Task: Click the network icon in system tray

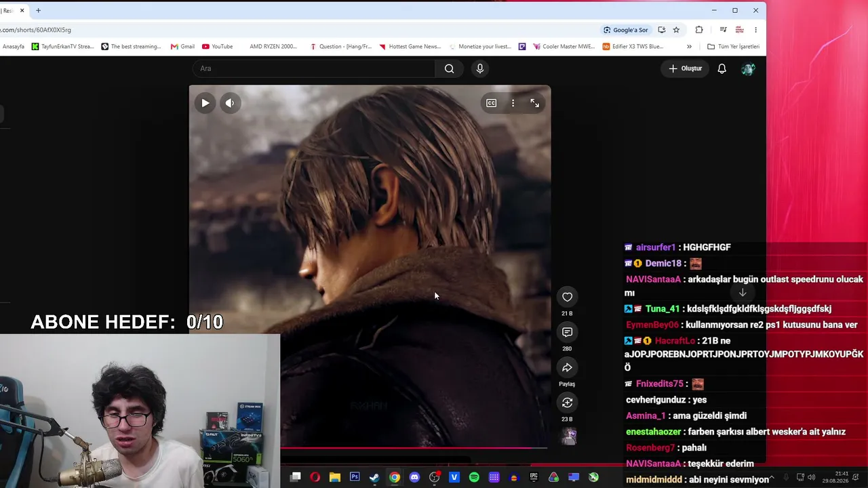Action: pos(800,477)
